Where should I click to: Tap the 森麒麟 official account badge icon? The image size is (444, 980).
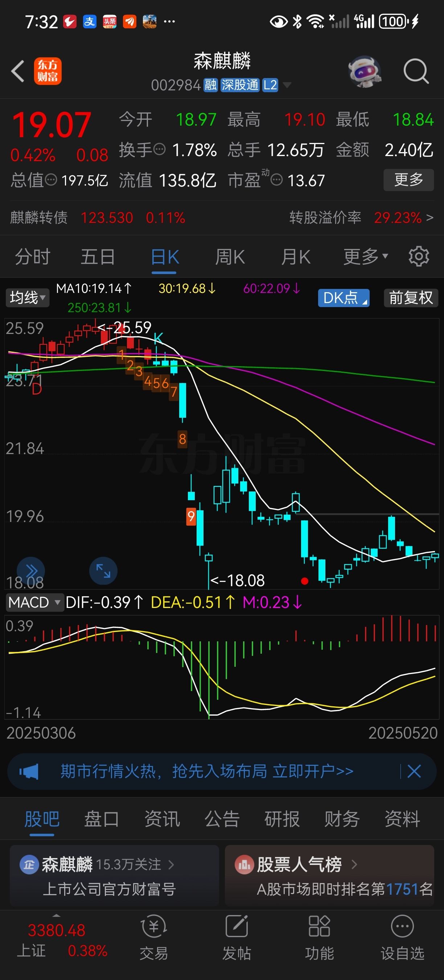[x=29, y=865]
